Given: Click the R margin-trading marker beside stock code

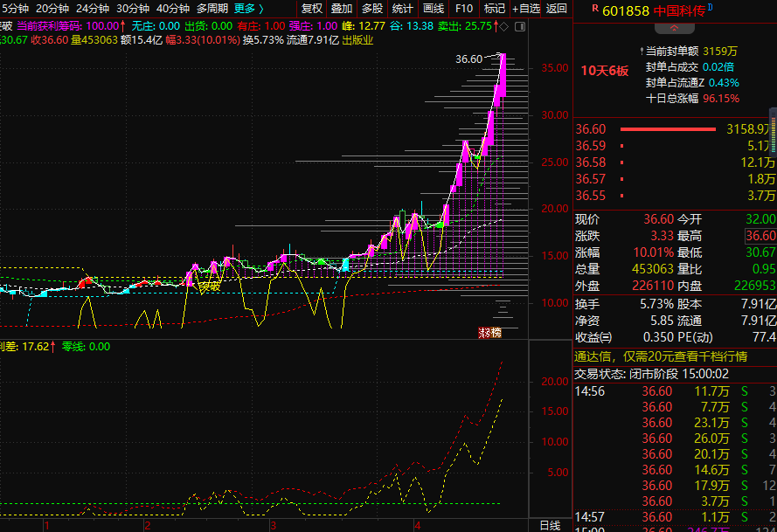Looking at the screenshot, I should [x=595, y=9].
